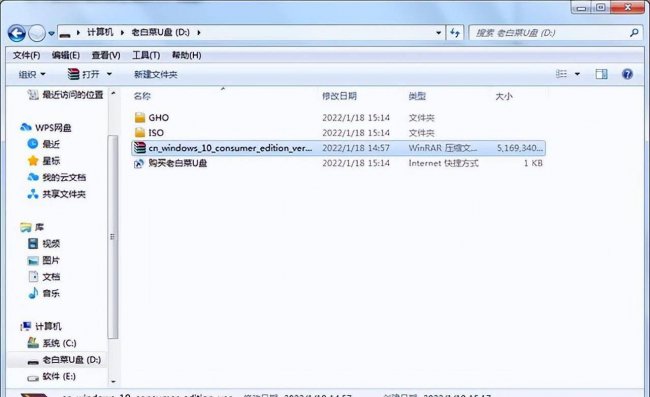Click the search magnifier icon
Viewport: 650px width, 397px height.
tap(634, 33)
